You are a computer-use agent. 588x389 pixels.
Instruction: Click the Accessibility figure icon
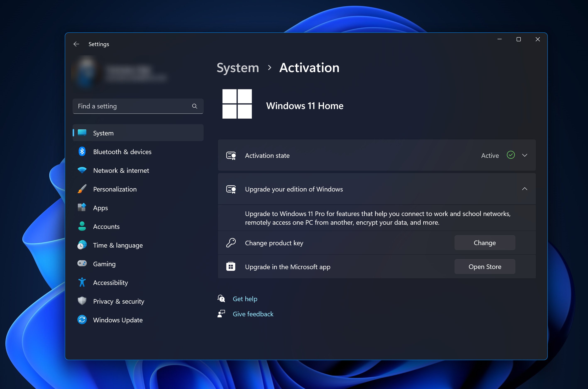click(x=82, y=282)
